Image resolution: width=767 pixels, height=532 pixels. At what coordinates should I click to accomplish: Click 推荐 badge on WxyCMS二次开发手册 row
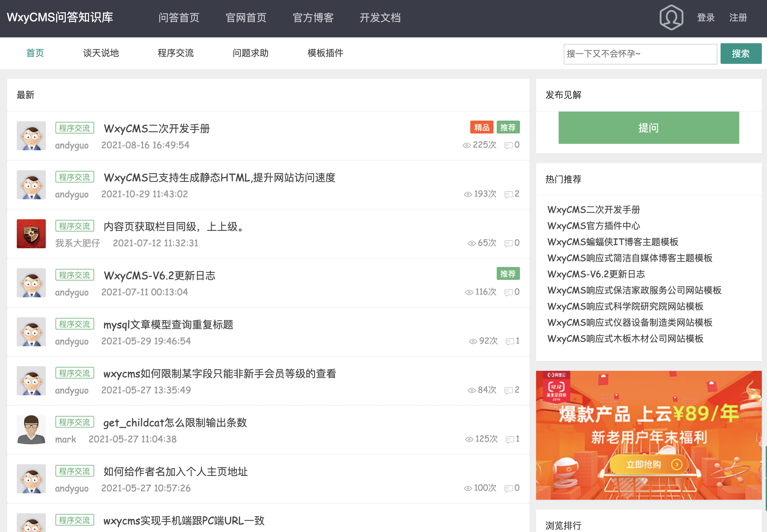(x=508, y=127)
